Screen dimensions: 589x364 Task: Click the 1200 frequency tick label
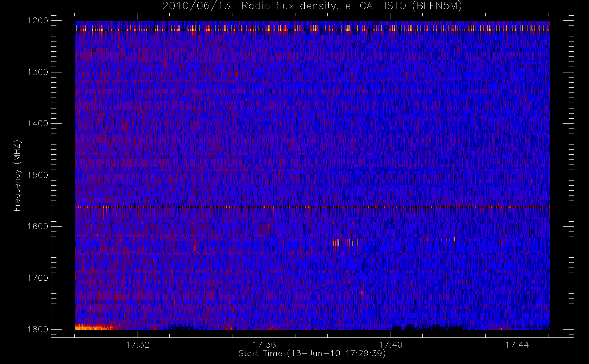38,21
